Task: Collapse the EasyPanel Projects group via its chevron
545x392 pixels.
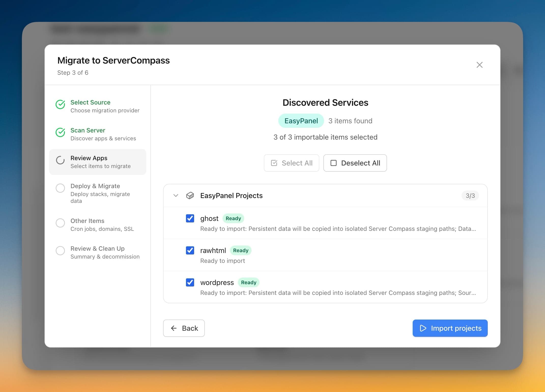Action: 176,195
